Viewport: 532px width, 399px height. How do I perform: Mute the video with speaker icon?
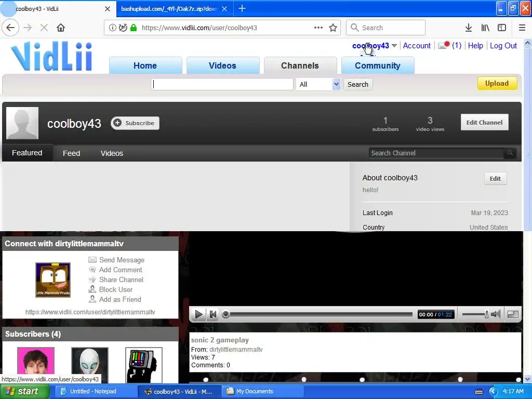(x=495, y=314)
